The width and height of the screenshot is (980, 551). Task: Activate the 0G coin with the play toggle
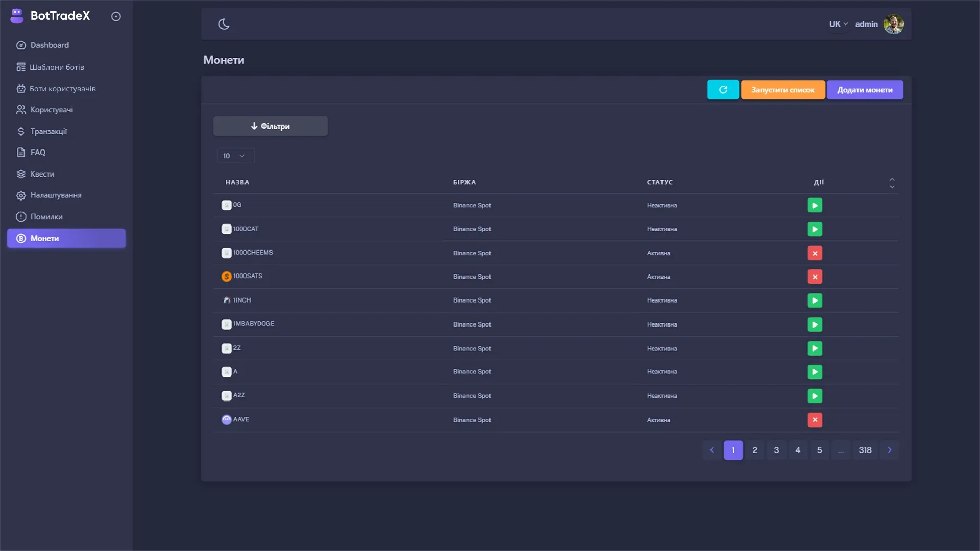(815, 205)
